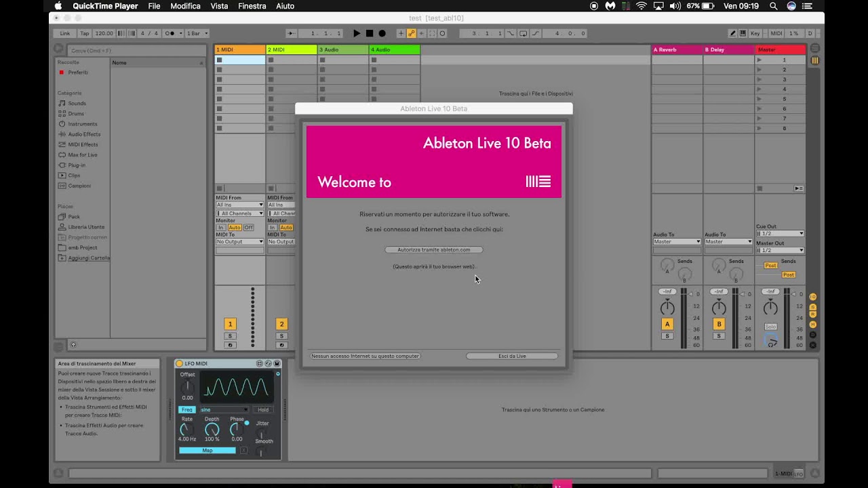Screen dimensions: 868x488
Task: Click the Esci da Live button
Action: (512, 356)
